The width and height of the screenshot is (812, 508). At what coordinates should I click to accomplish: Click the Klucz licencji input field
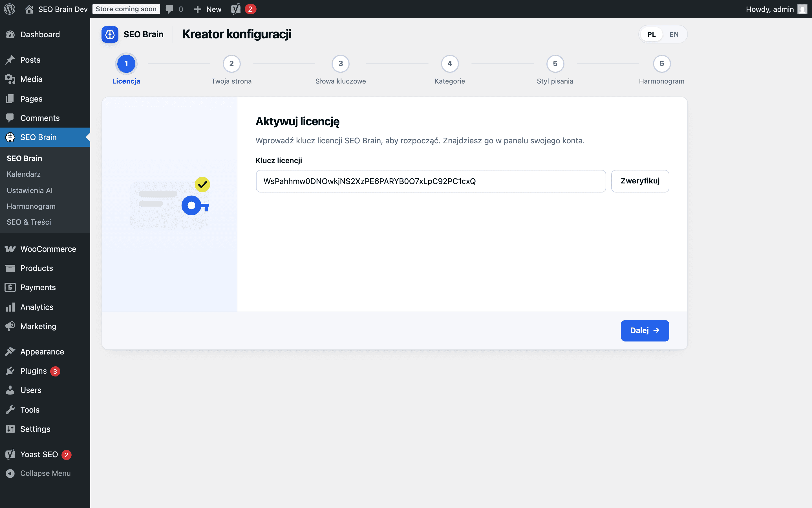tap(431, 181)
